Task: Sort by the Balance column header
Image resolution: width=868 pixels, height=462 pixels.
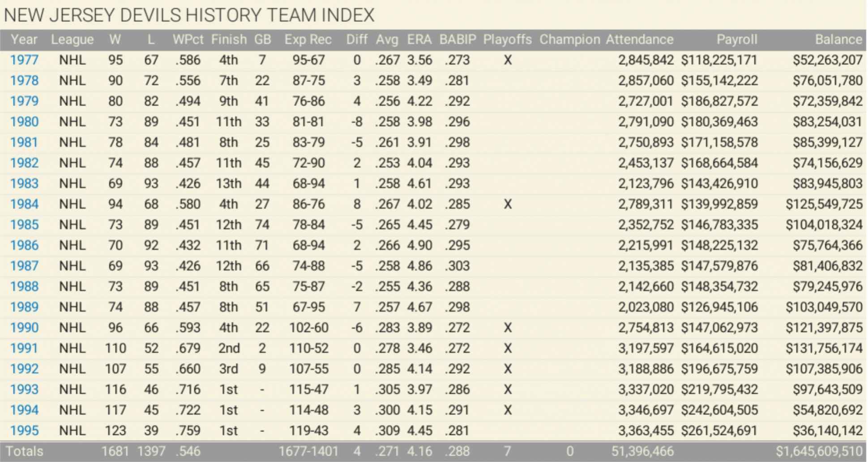Action: click(838, 40)
